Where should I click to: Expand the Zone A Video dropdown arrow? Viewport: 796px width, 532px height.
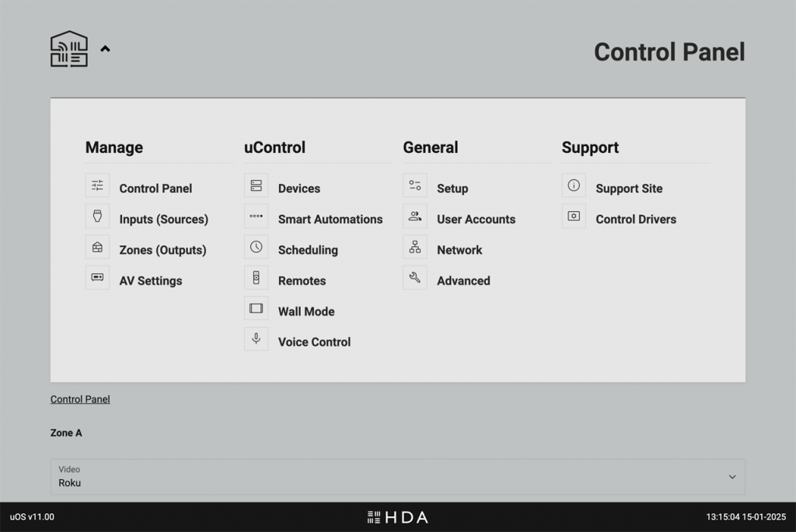(732, 477)
